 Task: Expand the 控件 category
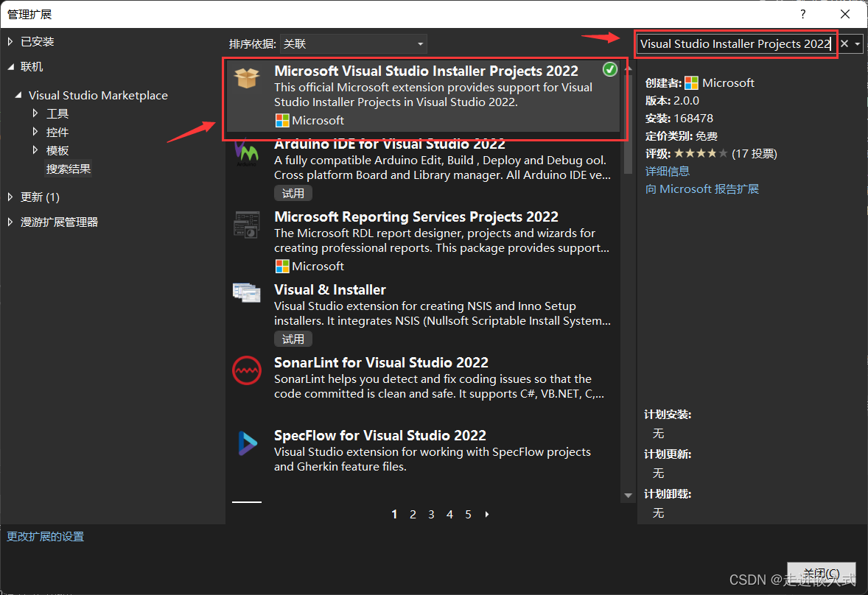tap(35, 132)
